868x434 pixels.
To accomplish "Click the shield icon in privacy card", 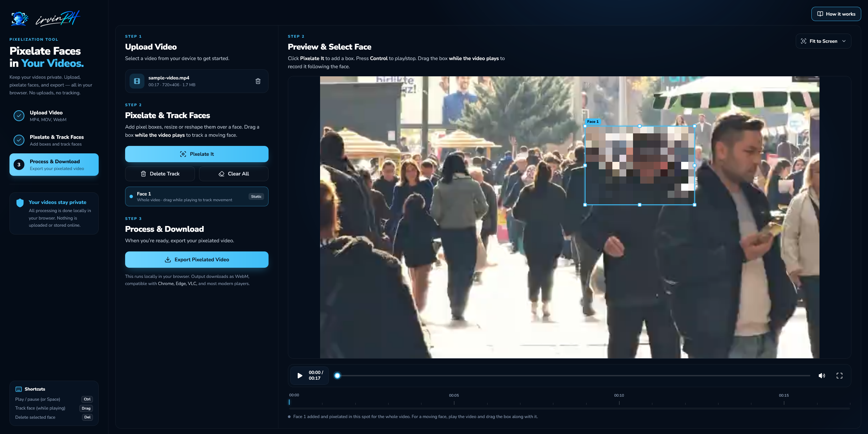I will pos(20,203).
